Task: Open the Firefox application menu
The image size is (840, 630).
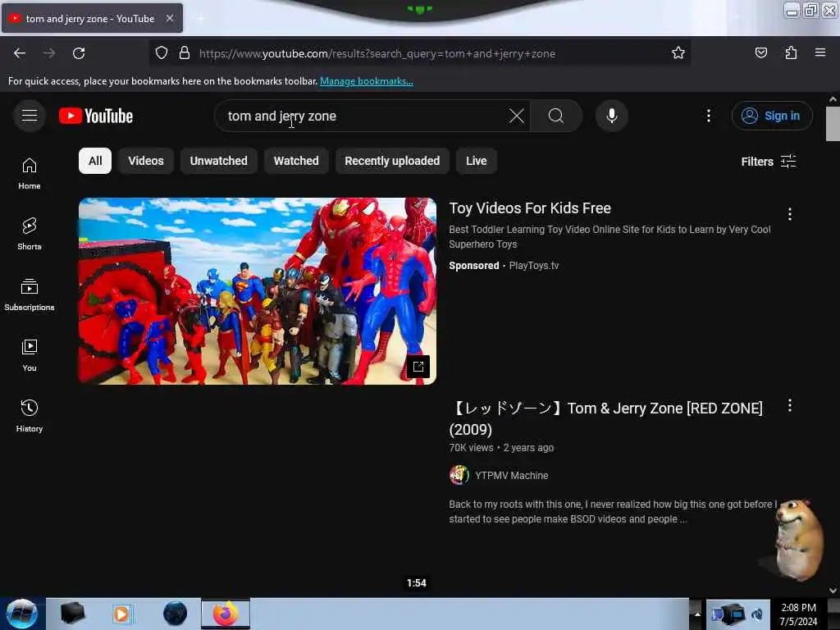Action: pyautogui.click(x=820, y=53)
